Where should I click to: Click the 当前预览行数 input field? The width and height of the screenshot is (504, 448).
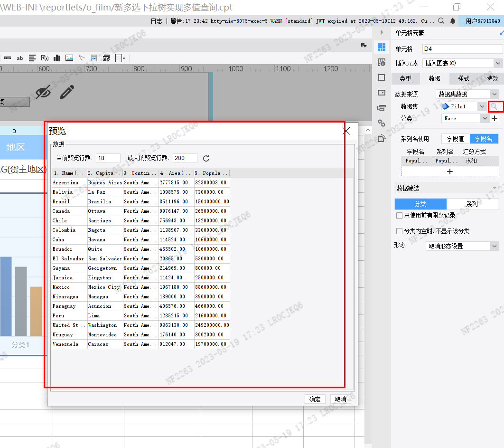pyautogui.click(x=108, y=158)
